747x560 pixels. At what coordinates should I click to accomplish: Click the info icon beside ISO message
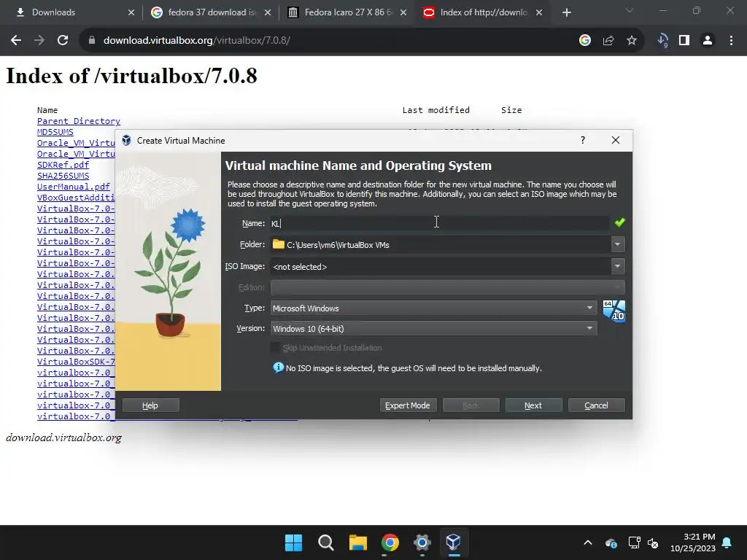coord(278,367)
